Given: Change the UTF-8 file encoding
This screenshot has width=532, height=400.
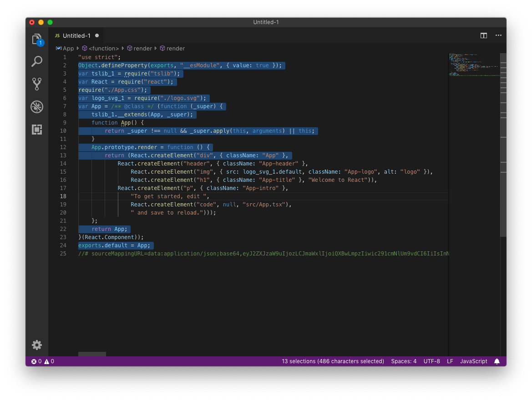Looking at the screenshot, I should [x=431, y=361].
